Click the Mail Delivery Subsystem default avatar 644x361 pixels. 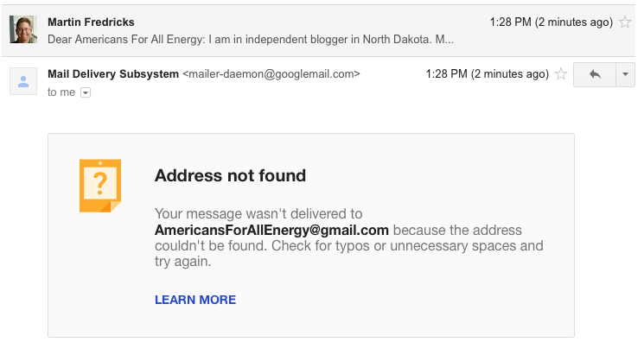[23, 82]
